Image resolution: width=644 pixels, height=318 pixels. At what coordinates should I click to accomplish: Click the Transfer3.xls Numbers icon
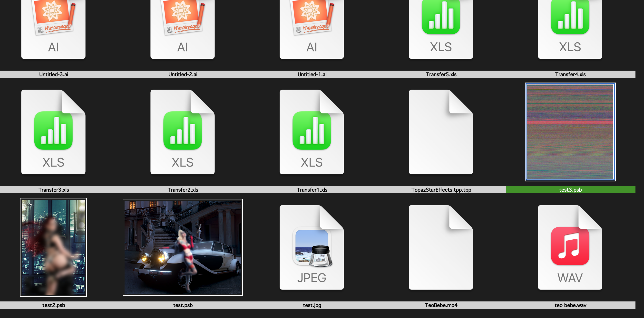(x=53, y=132)
